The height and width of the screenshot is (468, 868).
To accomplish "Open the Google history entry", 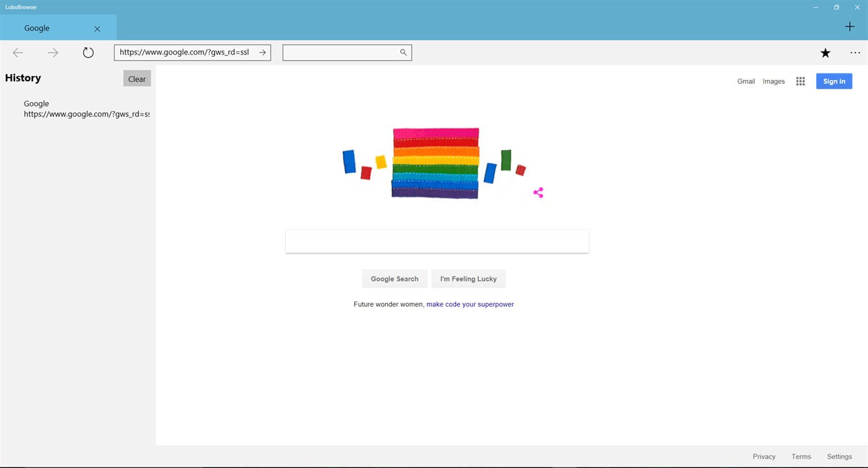I will [86, 109].
